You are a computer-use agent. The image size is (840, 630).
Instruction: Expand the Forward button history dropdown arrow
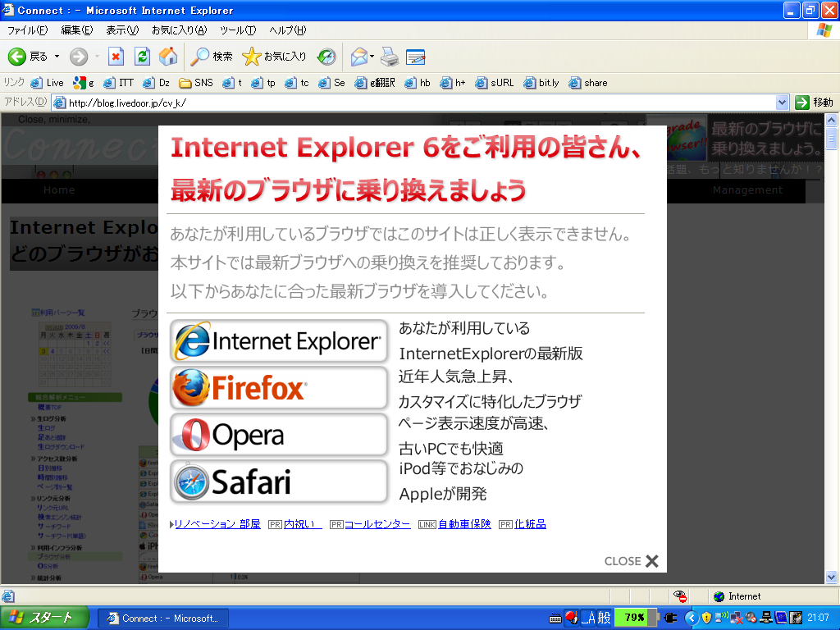[x=97, y=57]
